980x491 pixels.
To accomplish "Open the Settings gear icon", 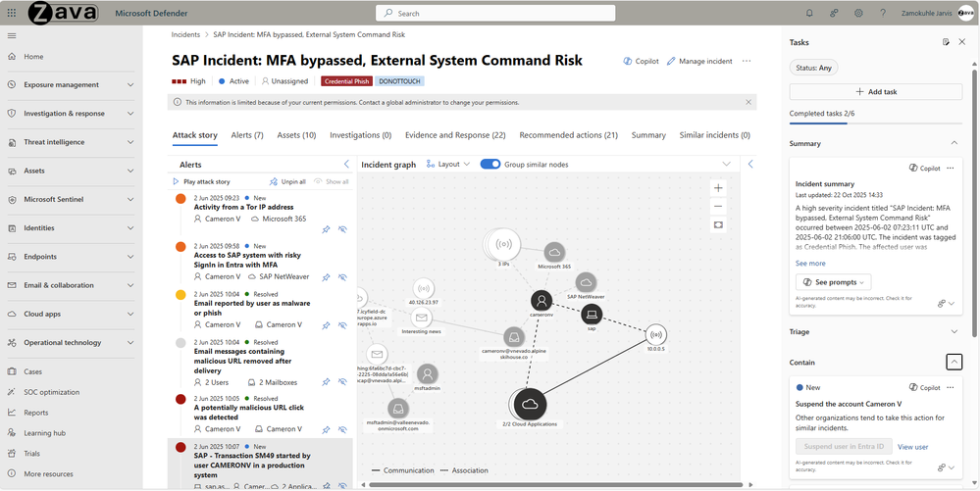I will (x=858, y=13).
